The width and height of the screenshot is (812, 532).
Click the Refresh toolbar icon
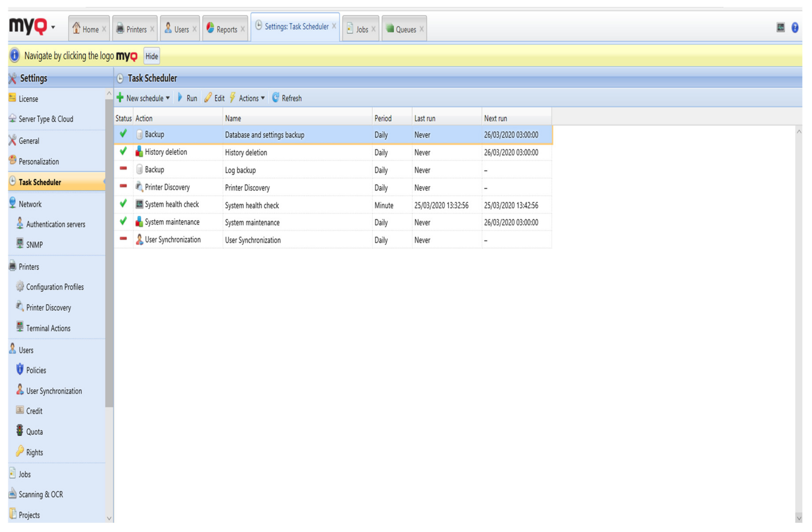pos(275,98)
